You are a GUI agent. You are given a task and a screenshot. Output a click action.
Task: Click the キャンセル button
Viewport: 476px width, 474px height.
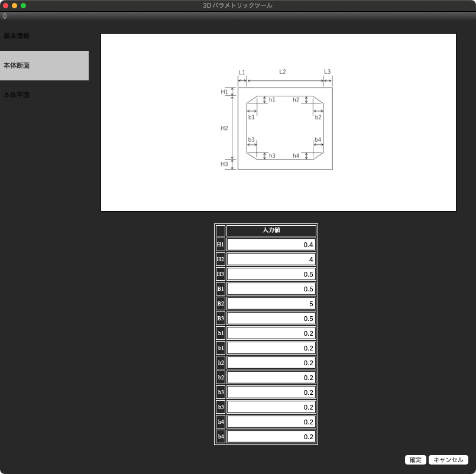coord(448,460)
